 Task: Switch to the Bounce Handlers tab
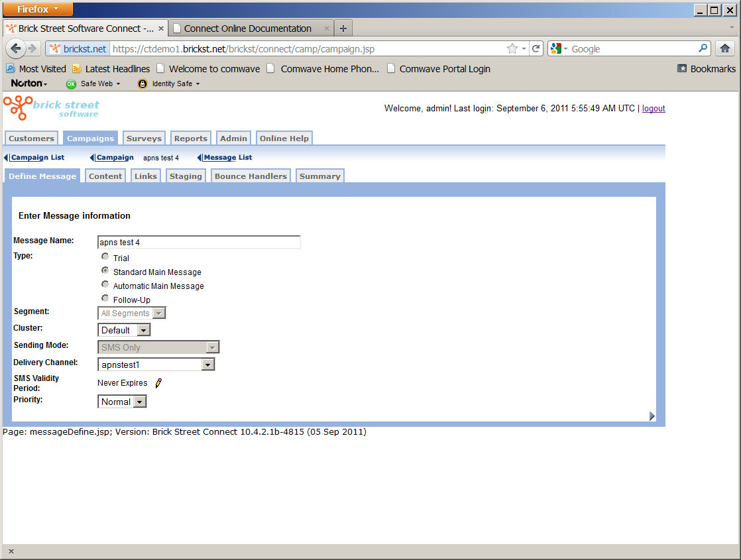[251, 176]
